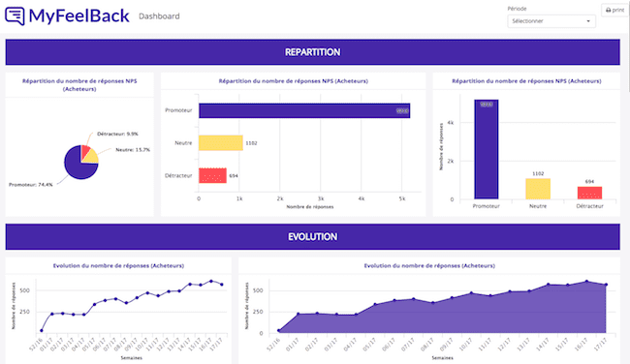The image size is (630, 364).
Task: Click the print button
Action: [614, 10]
